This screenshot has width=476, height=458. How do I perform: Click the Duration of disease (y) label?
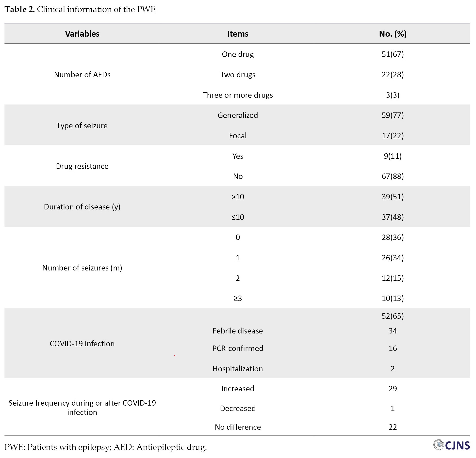click(x=82, y=207)
